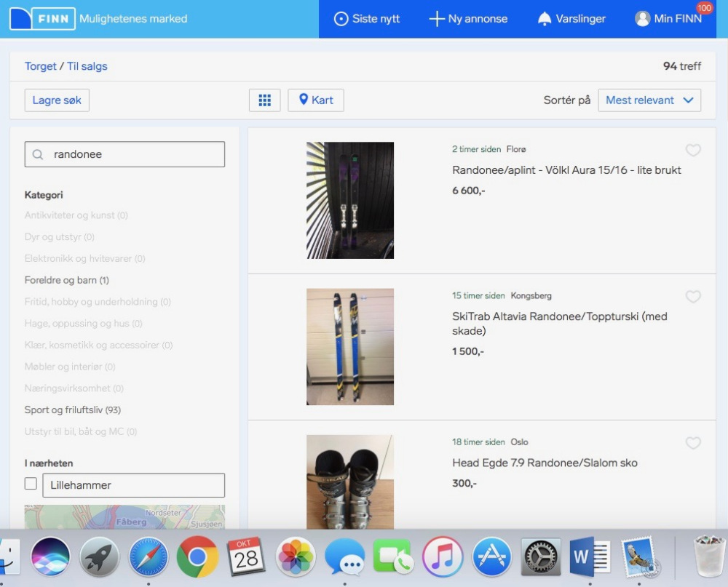Open Google Chrome from the Dock

(x=197, y=556)
